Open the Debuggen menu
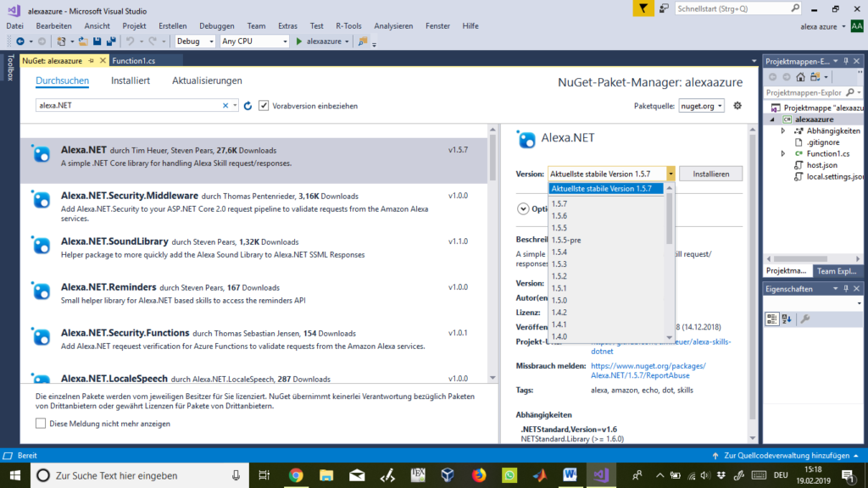868x488 pixels. 216,26
